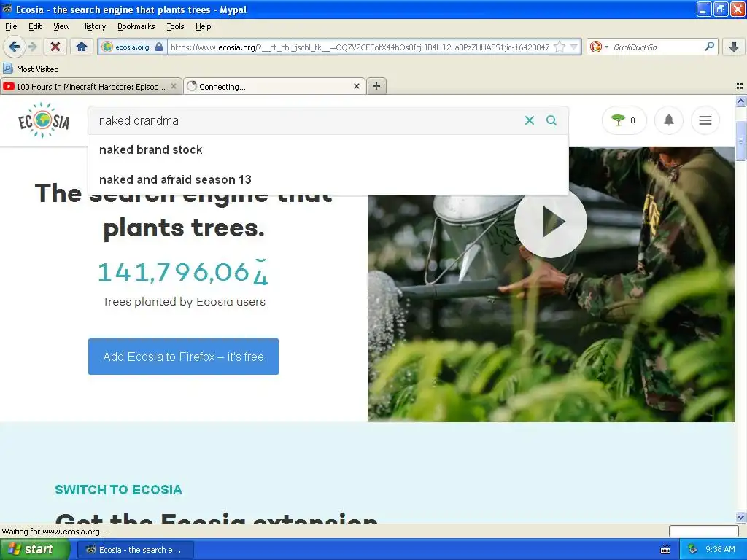This screenshot has height=560, width=747.
Task: Choose suggestion naked brand stock
Action: 328,149
